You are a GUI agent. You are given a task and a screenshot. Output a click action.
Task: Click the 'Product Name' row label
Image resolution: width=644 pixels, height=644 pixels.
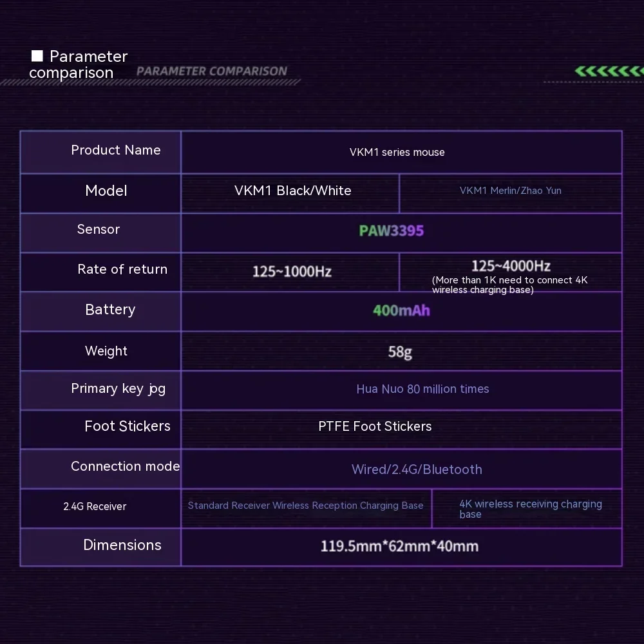[116, 150]
